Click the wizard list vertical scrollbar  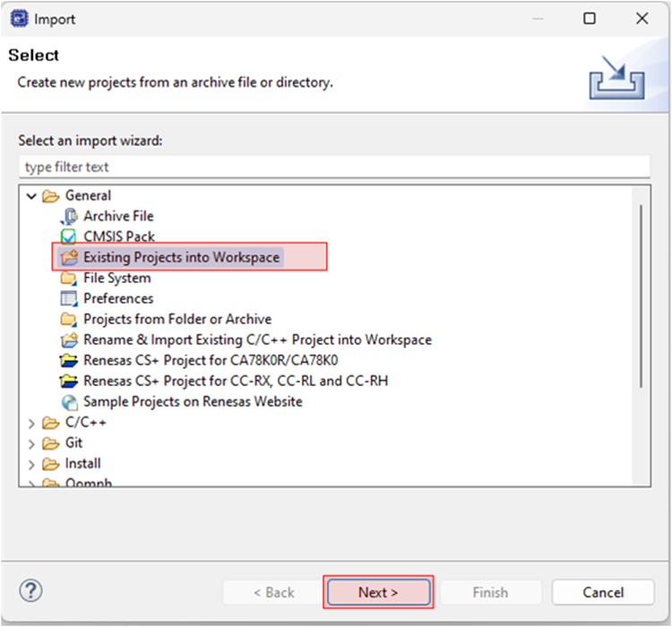pyautogui.click(x=642, y=296)
